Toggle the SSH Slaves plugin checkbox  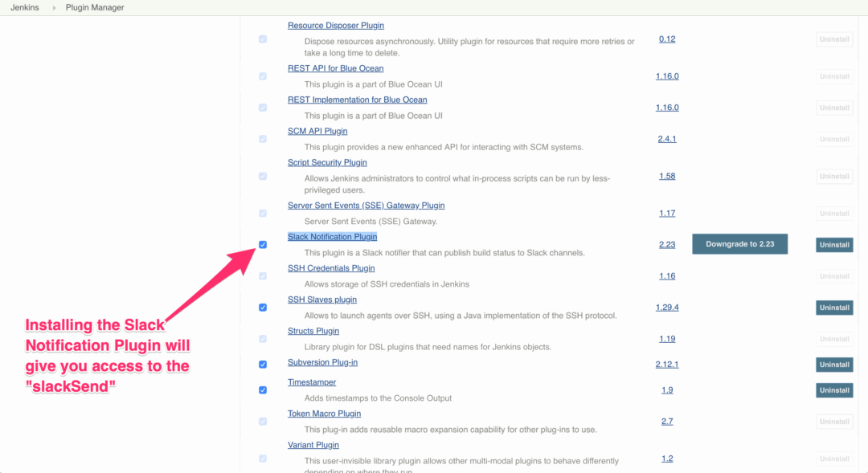point(263,308)
